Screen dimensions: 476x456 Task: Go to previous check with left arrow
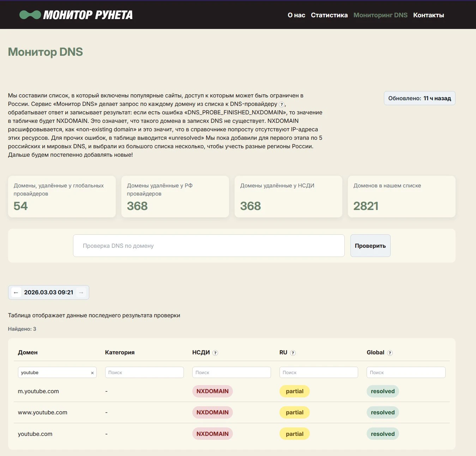tap(16, 293)
